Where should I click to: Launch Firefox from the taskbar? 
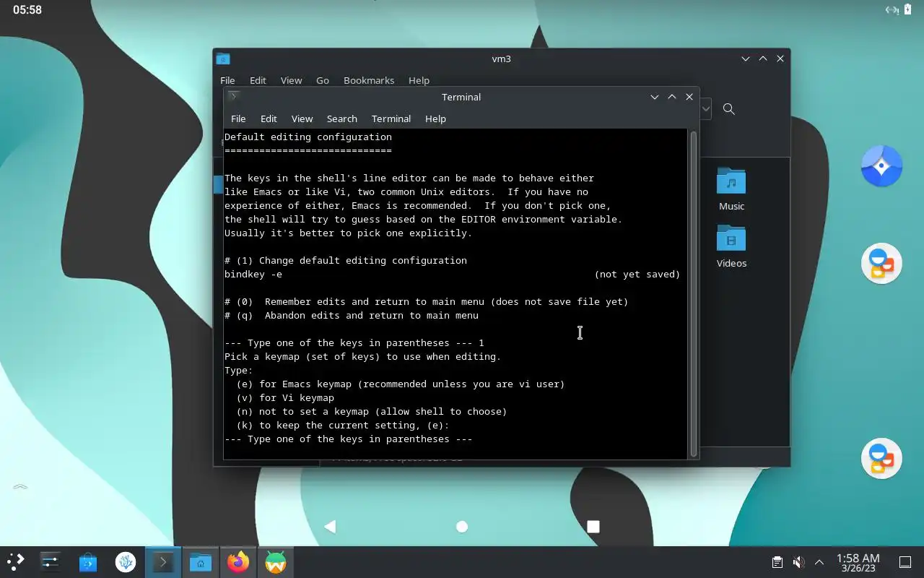pos(238,562)
